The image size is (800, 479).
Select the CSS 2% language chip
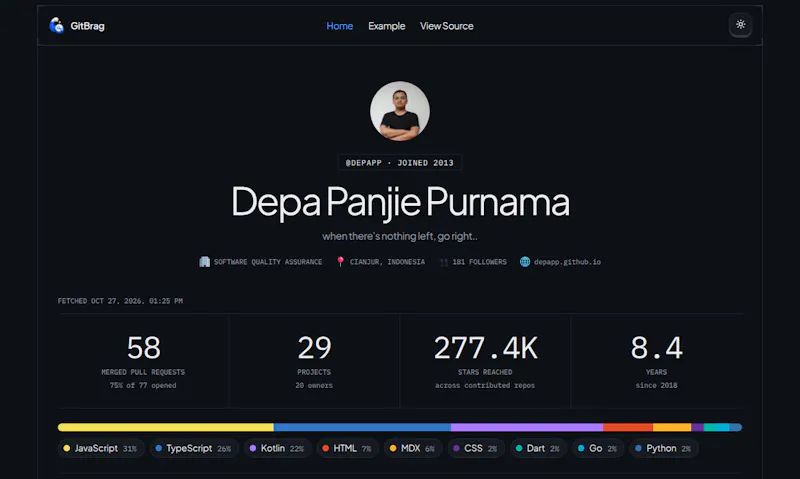[x=476, y=448]
